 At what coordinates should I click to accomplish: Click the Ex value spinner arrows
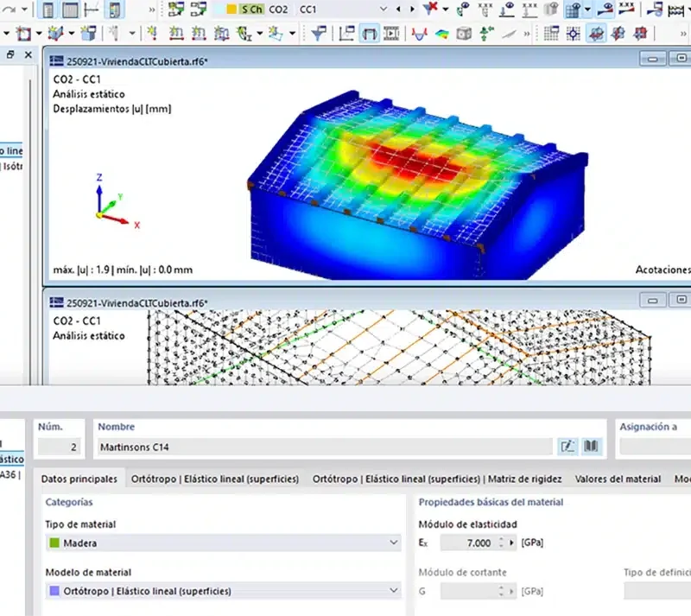(x=501, y=543)
